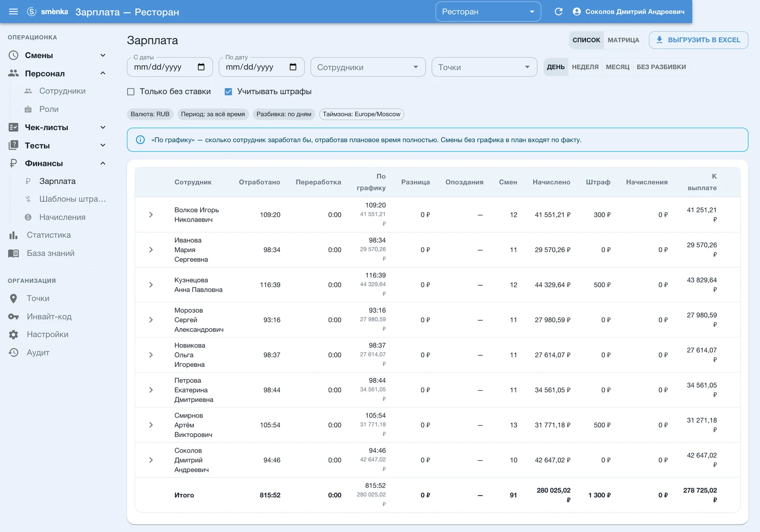
Task: Expand row for Соколов Дмитрий Андреевич
Action: [151, 460]
